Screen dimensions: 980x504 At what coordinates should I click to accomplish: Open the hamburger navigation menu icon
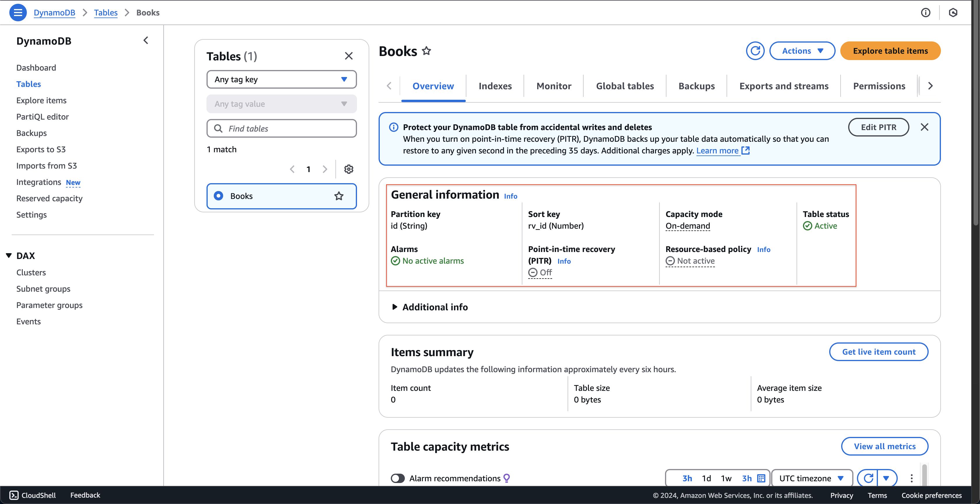tap(18, 13)
